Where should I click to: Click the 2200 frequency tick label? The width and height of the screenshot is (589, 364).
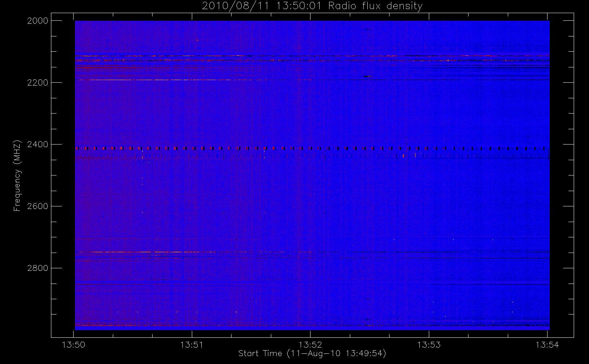pos(38,83)
